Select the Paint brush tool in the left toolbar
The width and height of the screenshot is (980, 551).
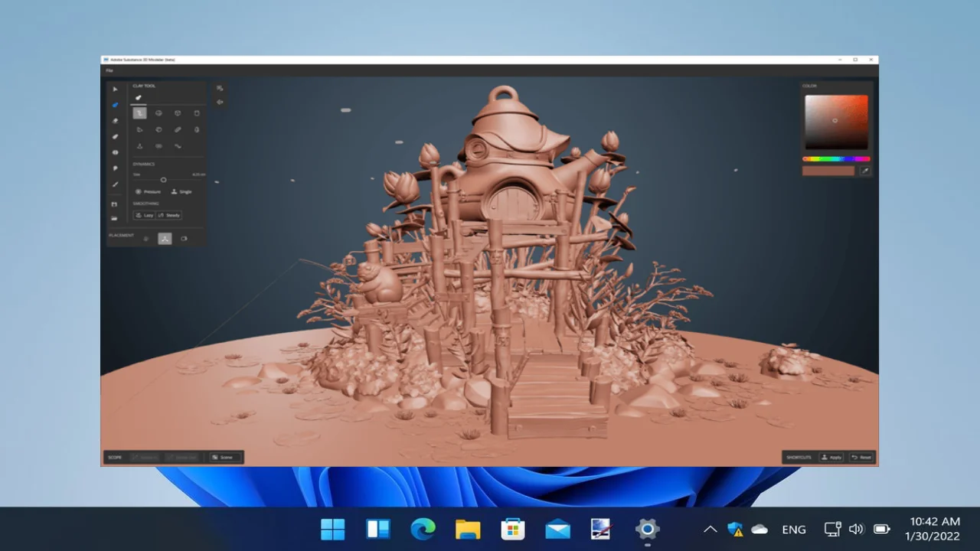[x=116, y=184]
